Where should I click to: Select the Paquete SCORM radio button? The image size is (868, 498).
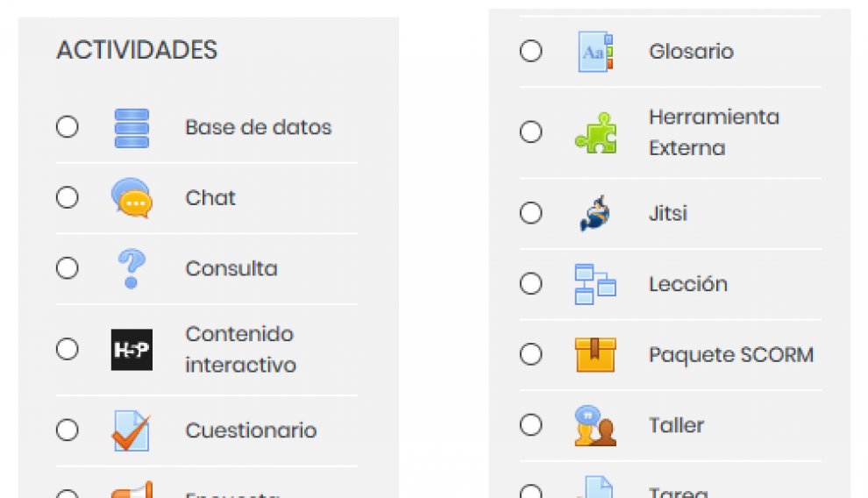point(530,354)
